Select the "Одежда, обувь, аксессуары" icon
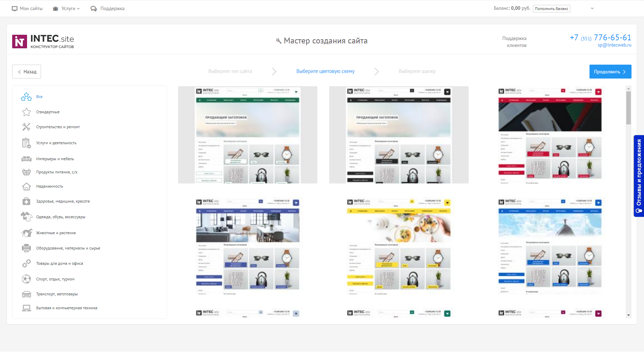This screenshot has width=644, height=352. click(x=26, y=216)
